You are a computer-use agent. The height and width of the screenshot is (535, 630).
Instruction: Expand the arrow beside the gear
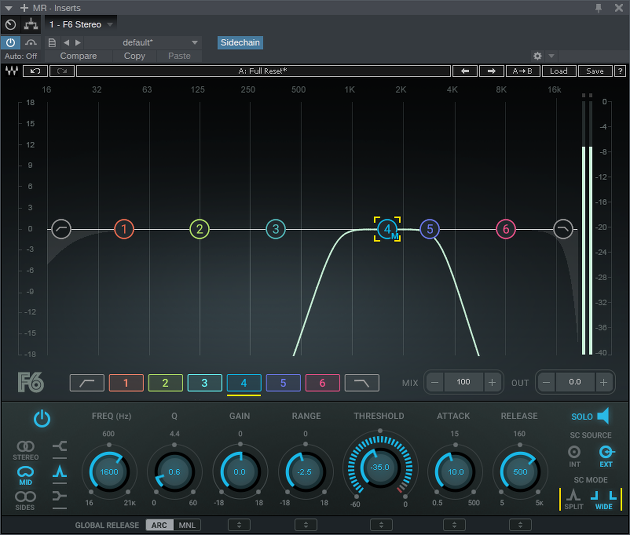tap(551, 56)
